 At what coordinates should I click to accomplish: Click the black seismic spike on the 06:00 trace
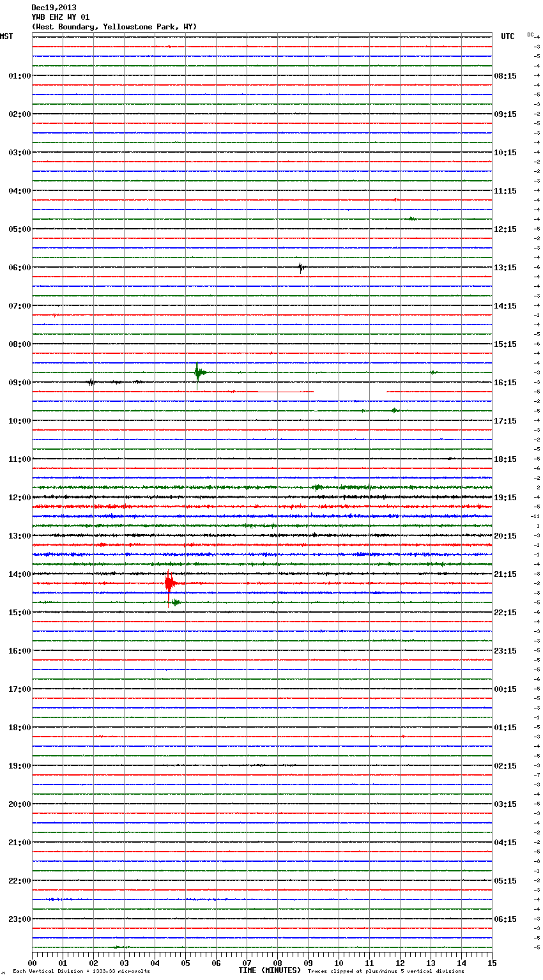pyautogui.click(x=302, y=267)
